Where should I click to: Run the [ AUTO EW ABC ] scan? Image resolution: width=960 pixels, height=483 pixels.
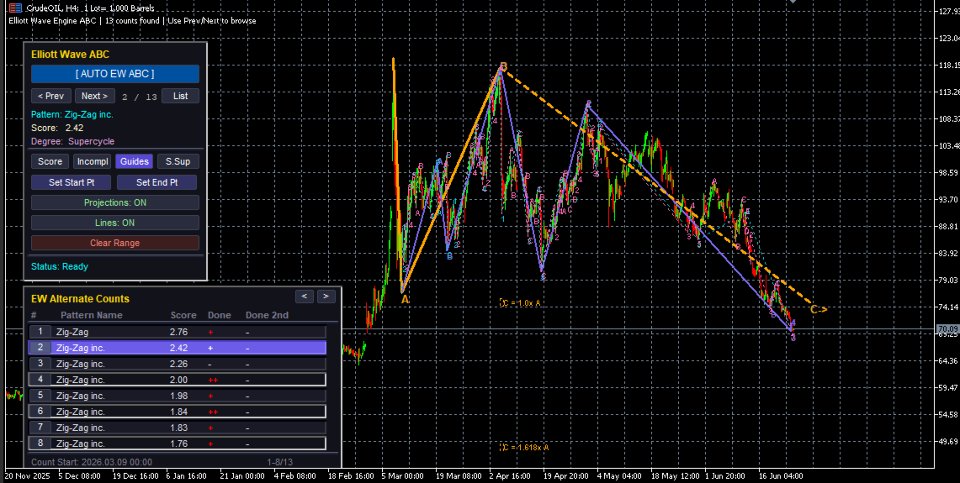[x=115, y=74]
